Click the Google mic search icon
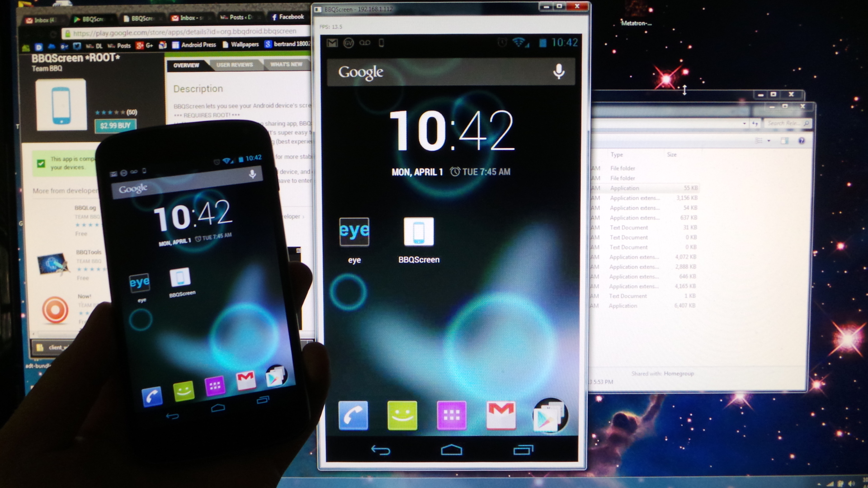868x488 pixels. coord(559,71)
